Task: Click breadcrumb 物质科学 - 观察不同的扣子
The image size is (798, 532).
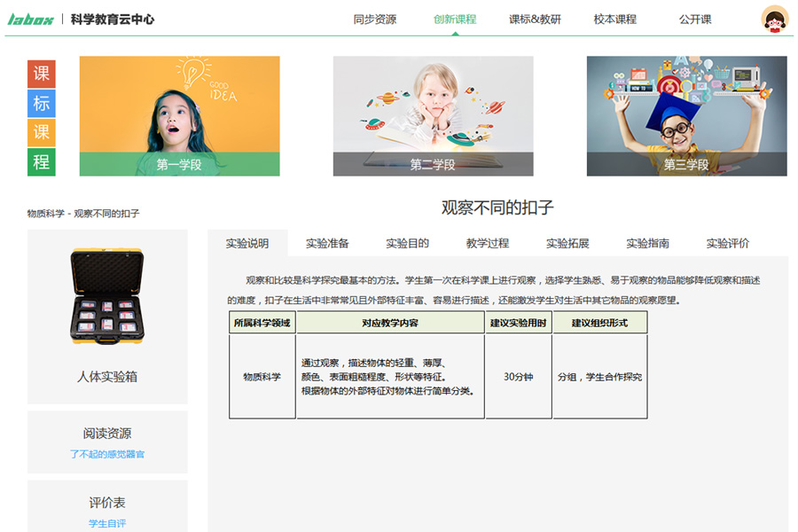Action: click(x=83, y=214)
